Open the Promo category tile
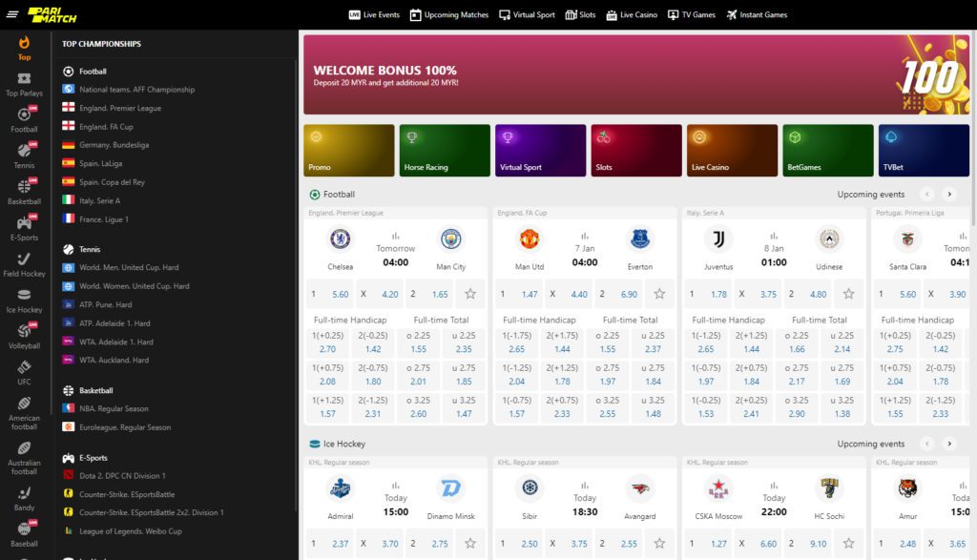This screenshot has width=977, height=560. (349, 151)
